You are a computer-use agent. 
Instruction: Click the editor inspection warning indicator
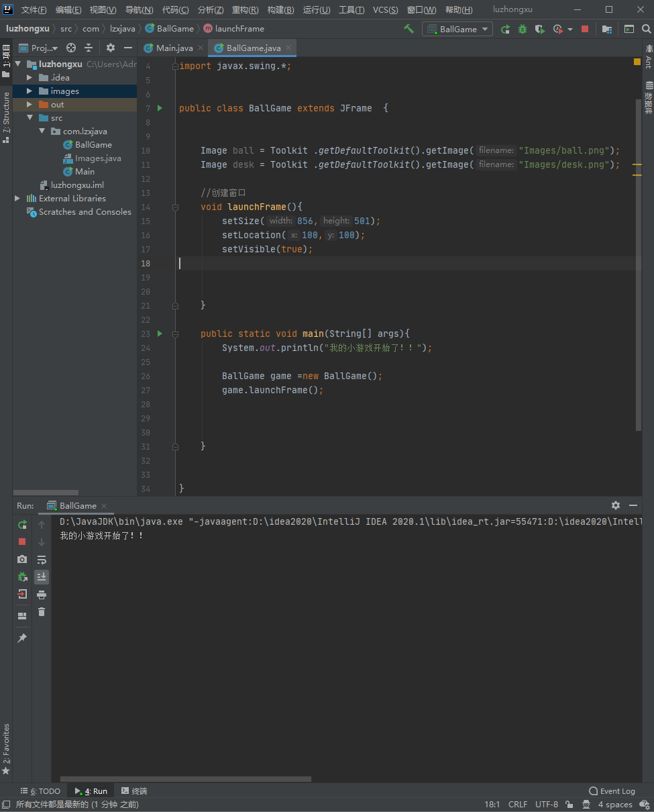tap(637, 62)
